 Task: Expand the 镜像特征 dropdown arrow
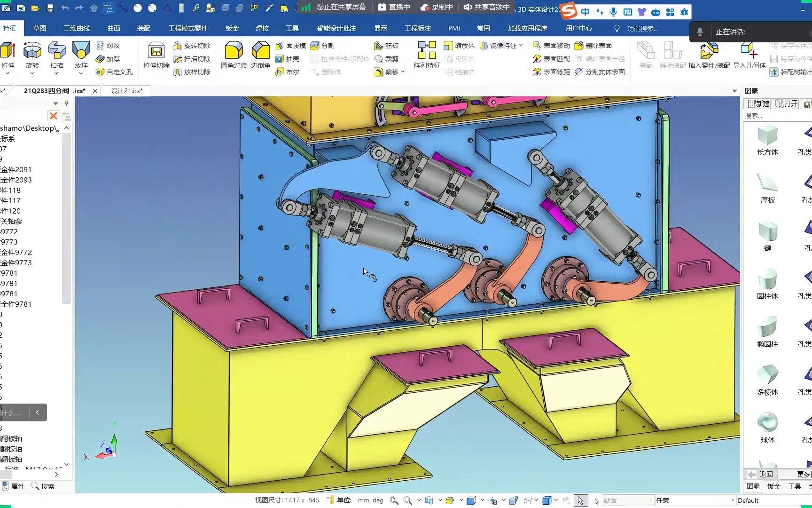(521, 46)
